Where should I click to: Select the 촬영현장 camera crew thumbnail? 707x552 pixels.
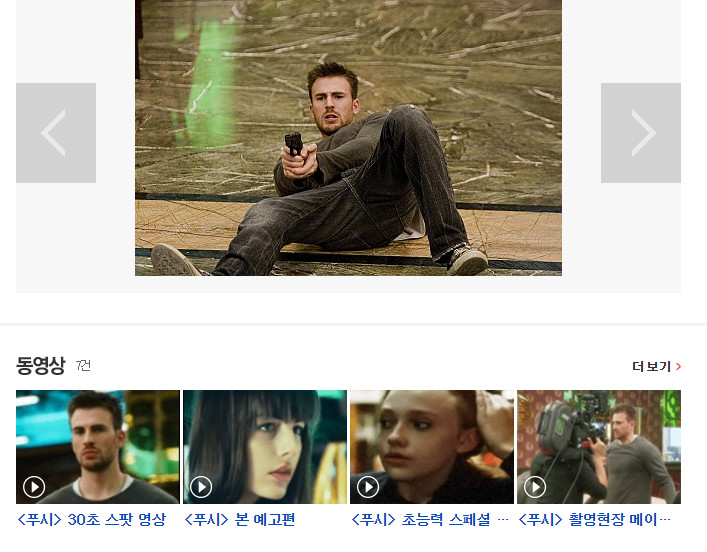[x=599, y=446]
